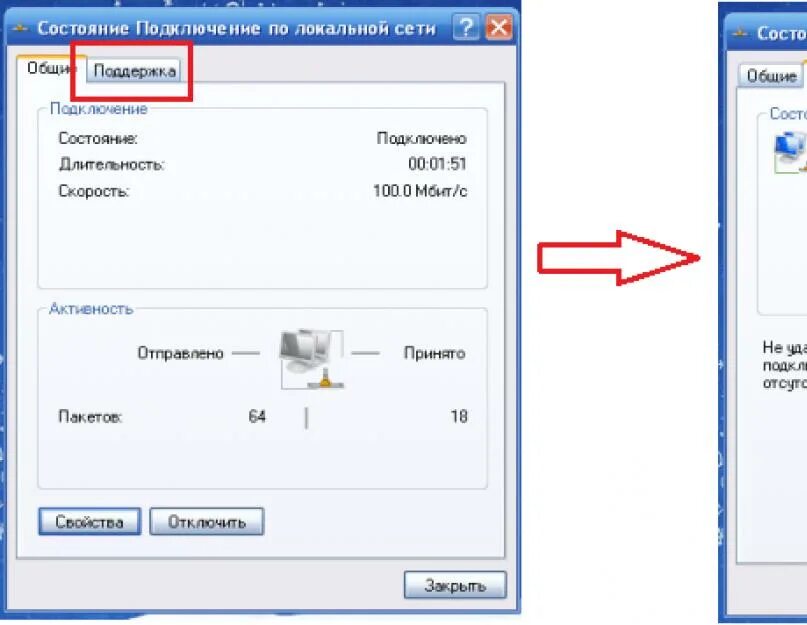Click the network icon in the right window

coord(791,152)
